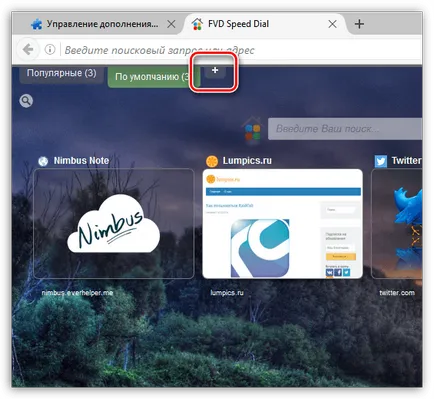Viewport: 434px width, 399px height.
Task: Click the address bar search field
Action: pyautogui.click(x=159, y=50)
